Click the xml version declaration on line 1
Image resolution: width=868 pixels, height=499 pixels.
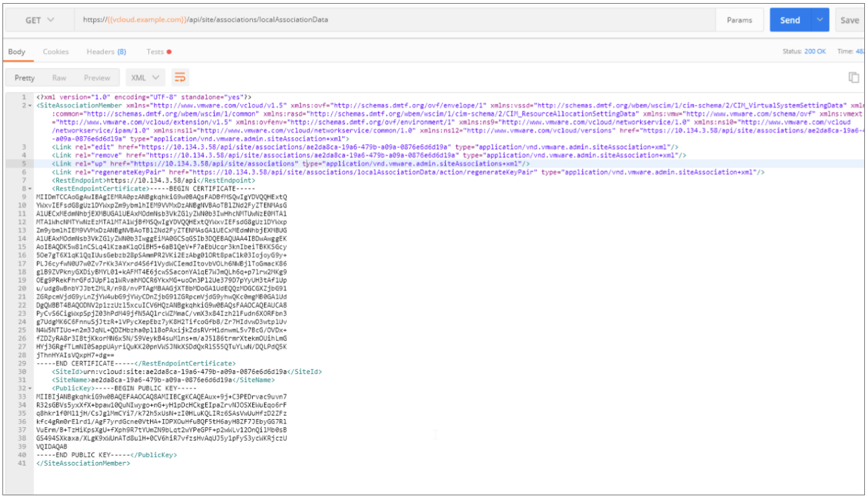143,97
